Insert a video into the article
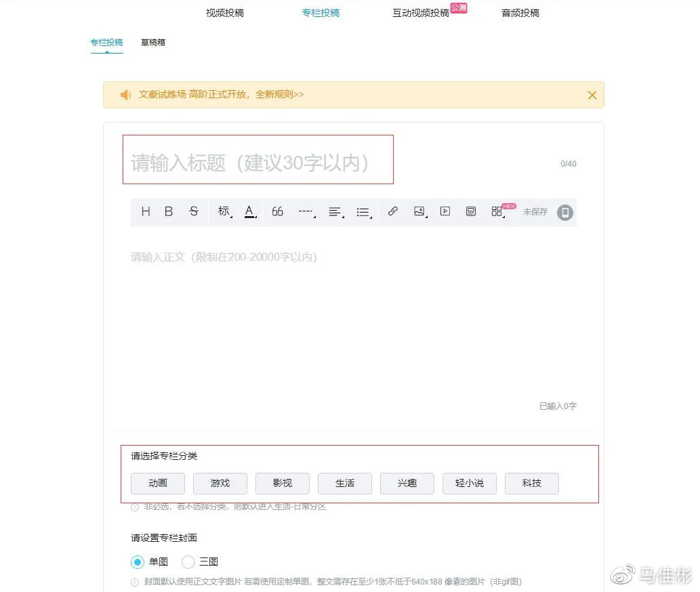Viewport: 700px width, 592px height. 445,211
